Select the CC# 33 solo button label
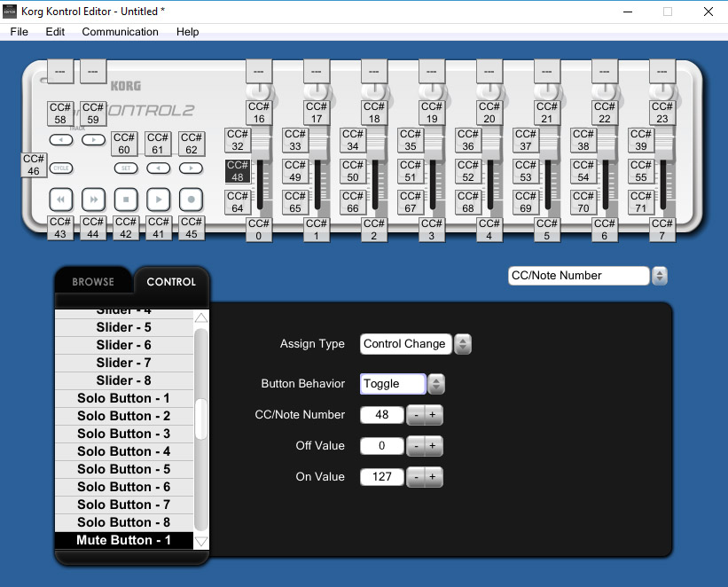This screenshot has height=587, width=728. pyautogui.click(x=294, y=140)
